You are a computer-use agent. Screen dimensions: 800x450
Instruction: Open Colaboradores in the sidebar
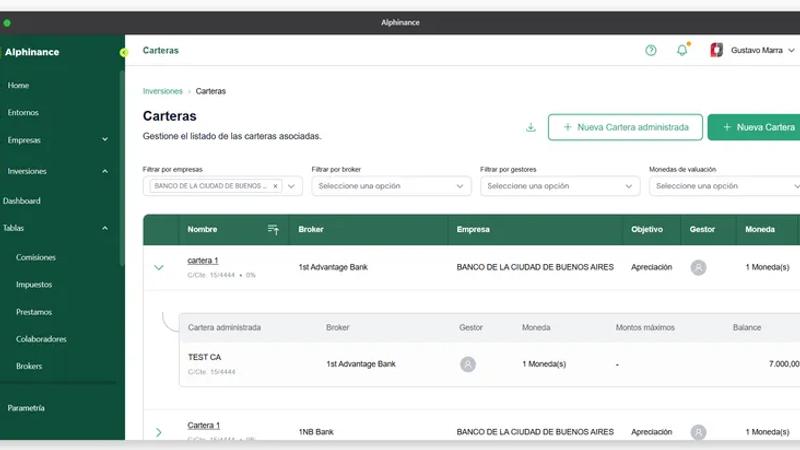point(41,339)
